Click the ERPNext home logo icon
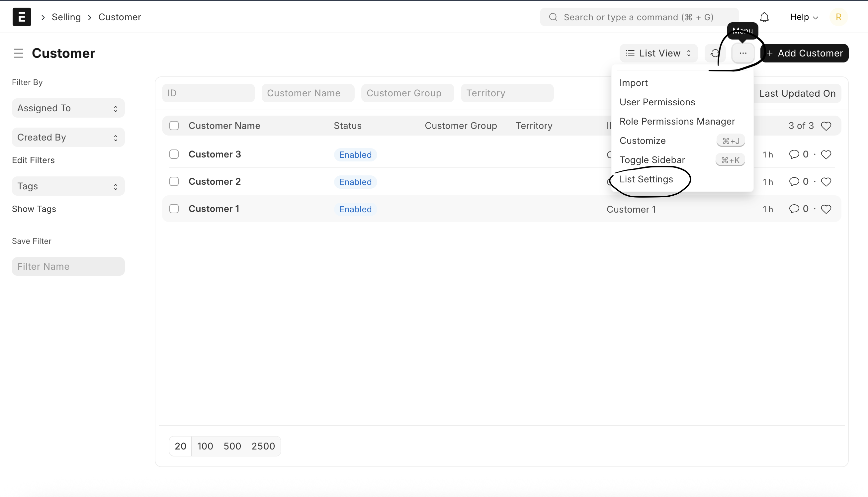868x497 pixels. pyautogui.click(x=22, y=17)
